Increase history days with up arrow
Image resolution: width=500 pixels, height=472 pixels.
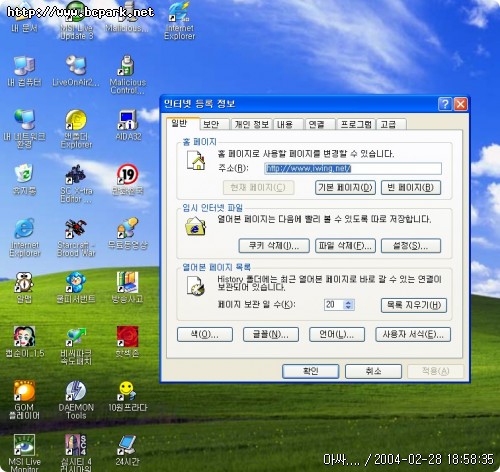pyautogui.click(x=349, y=302)
